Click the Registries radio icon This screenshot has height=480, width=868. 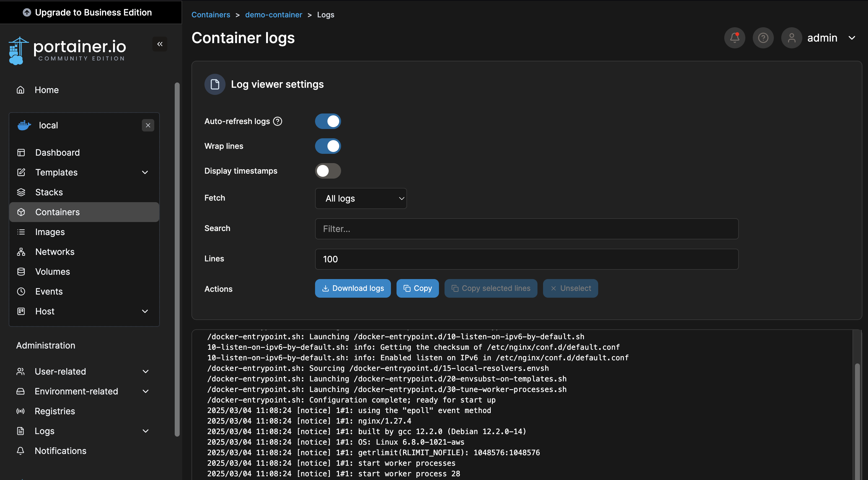(20, 411)
